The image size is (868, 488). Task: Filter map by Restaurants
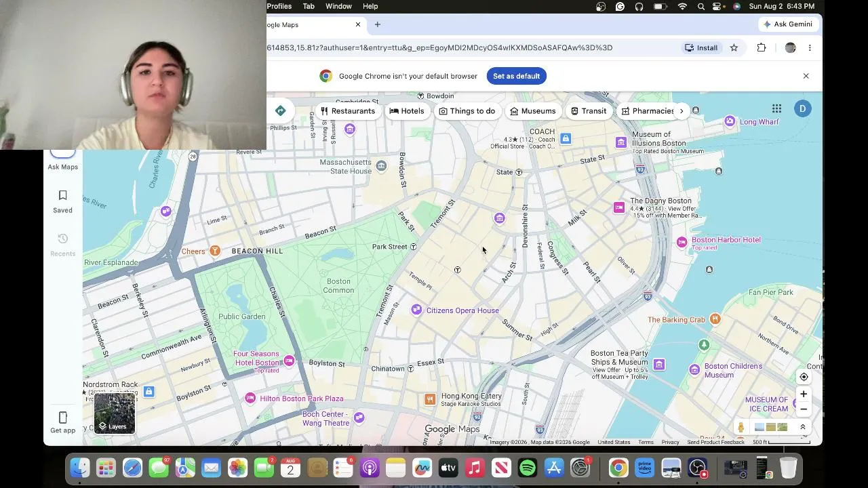tap(348, 110)
